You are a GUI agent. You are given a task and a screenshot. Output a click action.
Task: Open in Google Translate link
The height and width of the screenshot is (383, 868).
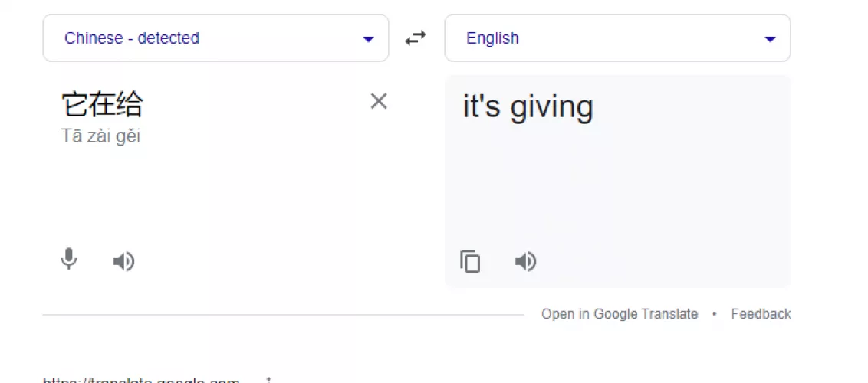tap(620, 314)
